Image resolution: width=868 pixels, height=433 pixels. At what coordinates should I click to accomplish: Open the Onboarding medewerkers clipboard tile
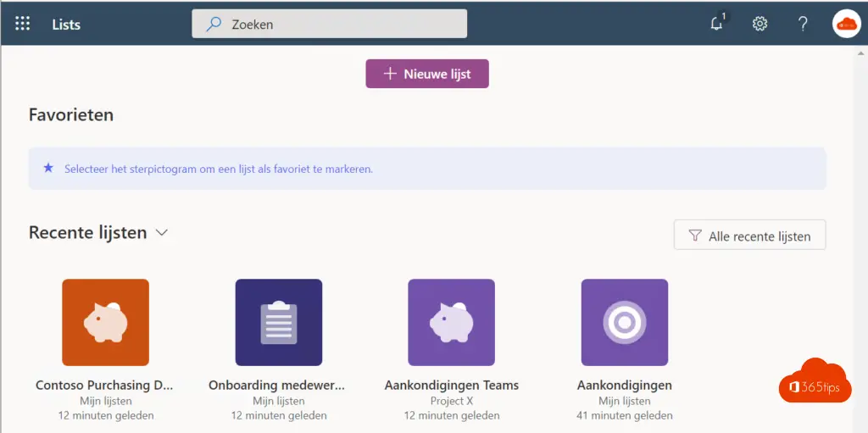[x=278, y=322]
